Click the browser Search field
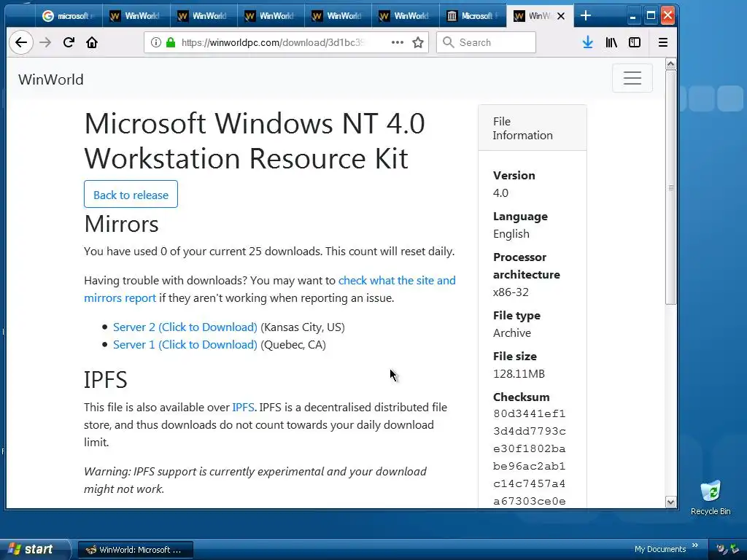Viewport: 747px width, 560px height. tap(486, 42)
